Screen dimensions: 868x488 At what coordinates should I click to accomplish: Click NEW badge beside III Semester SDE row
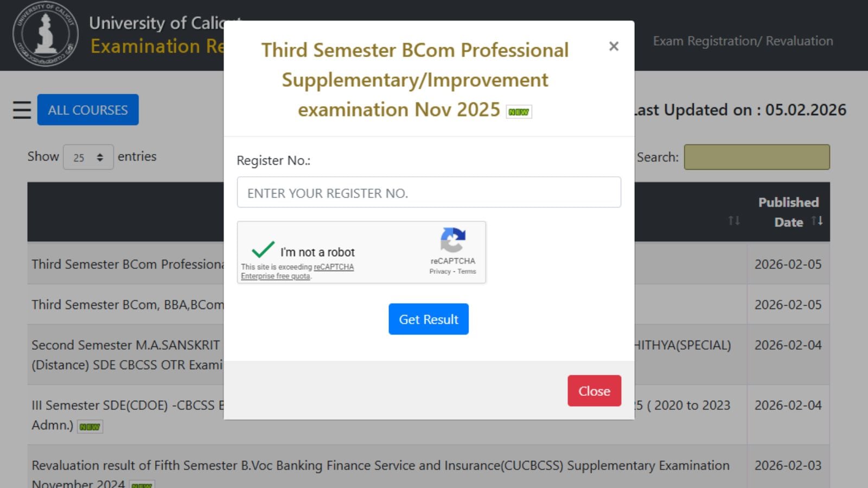(x=90, y=427)
